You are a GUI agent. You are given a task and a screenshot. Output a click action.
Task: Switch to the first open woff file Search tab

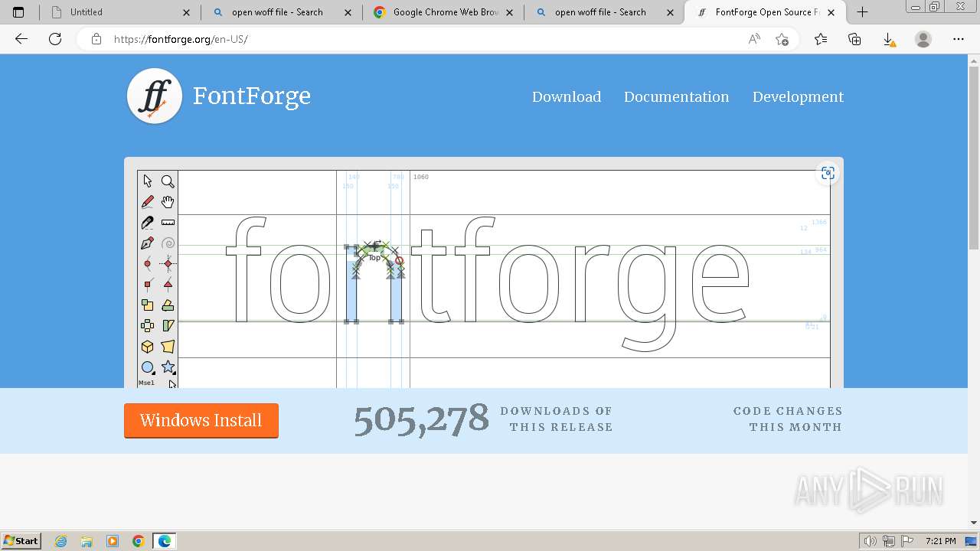pos(282,12)
